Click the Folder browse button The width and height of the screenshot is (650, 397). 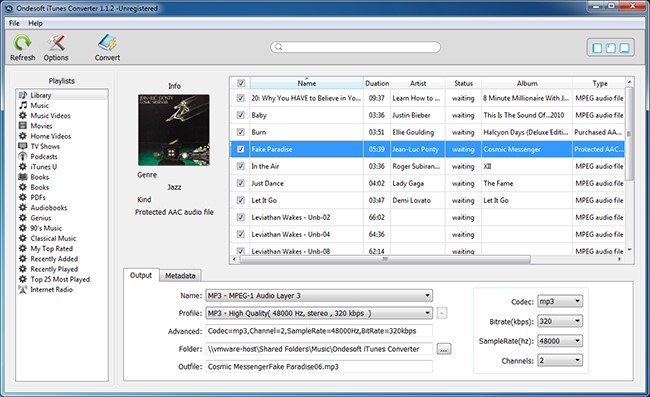point(444,349)
